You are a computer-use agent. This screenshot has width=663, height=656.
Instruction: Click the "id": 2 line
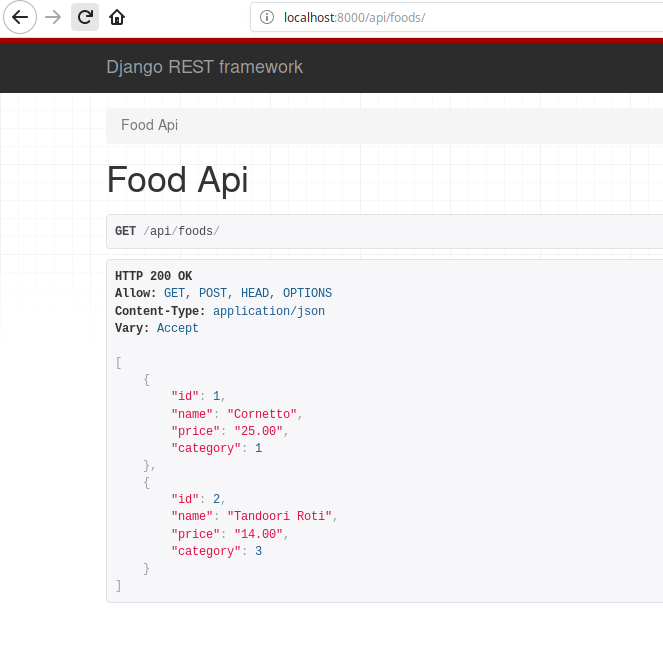[x=198, y=499]
